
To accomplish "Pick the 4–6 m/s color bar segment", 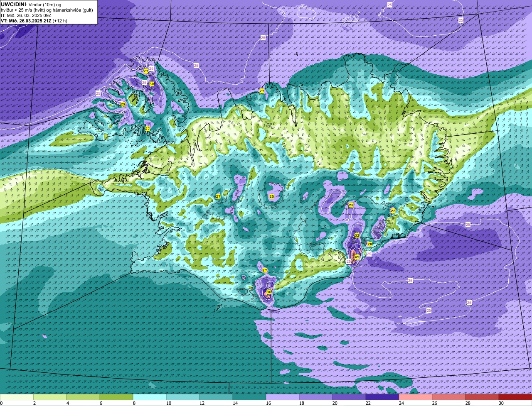I will (83, 397).
